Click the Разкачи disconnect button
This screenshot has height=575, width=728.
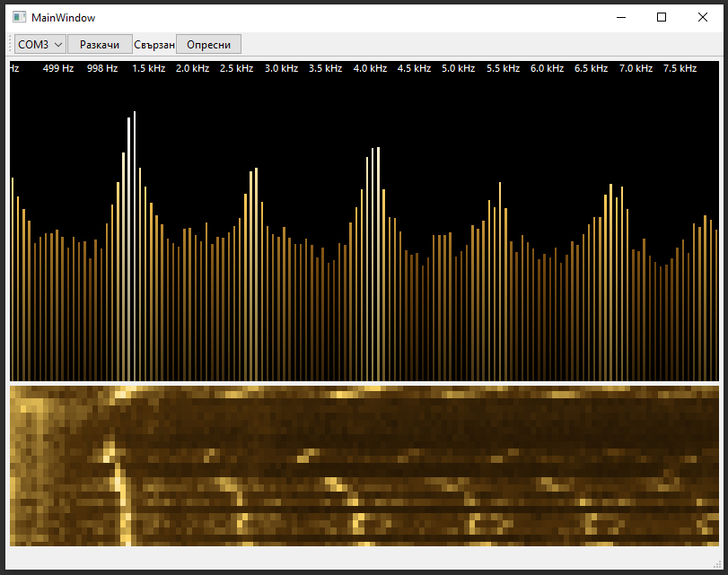coord(100,45)
